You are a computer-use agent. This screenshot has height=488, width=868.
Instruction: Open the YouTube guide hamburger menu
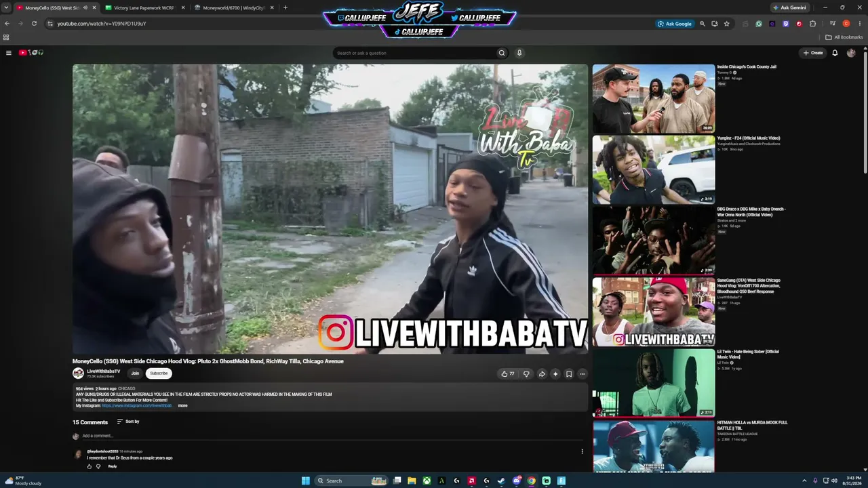click(9, 53)
